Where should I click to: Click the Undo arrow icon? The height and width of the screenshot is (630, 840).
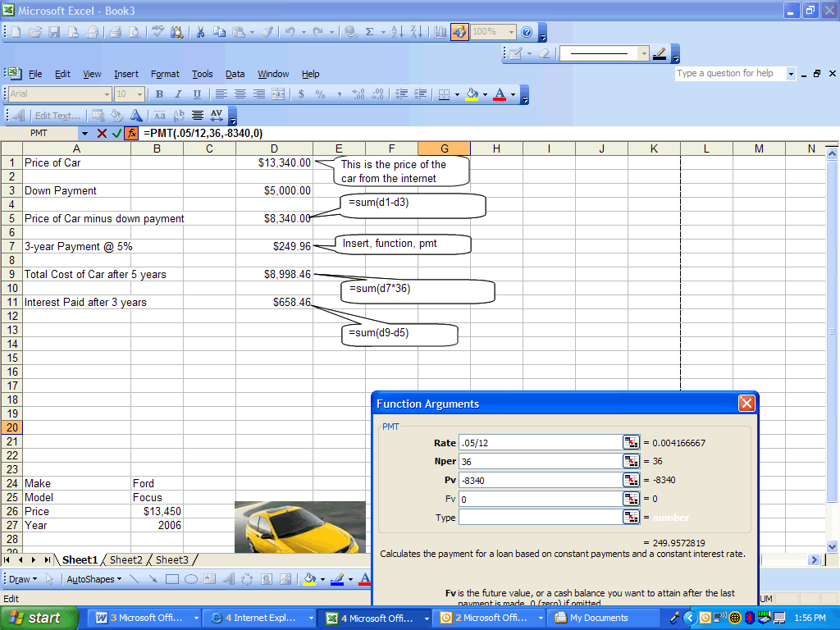(290, 32)
